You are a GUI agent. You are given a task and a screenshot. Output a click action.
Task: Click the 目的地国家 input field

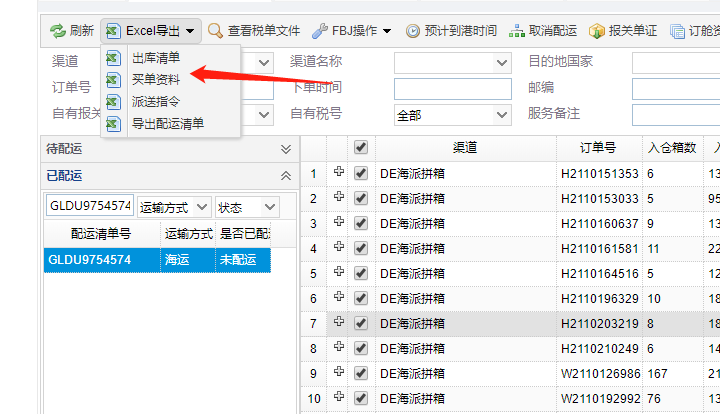[x=676, y=62]
